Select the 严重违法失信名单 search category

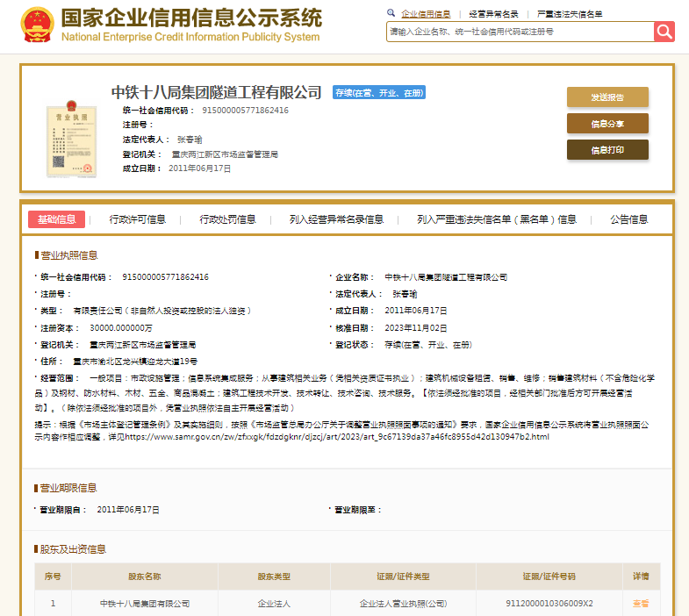[570, 14]
